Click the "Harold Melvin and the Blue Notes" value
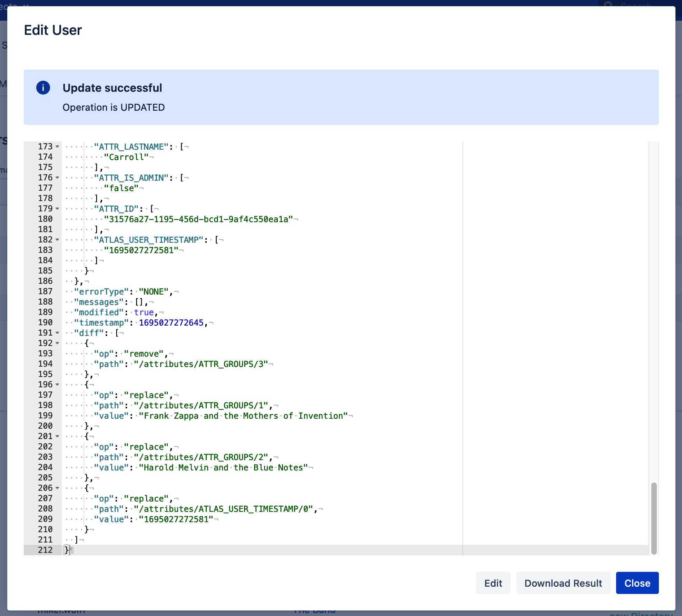 [223, 468]
